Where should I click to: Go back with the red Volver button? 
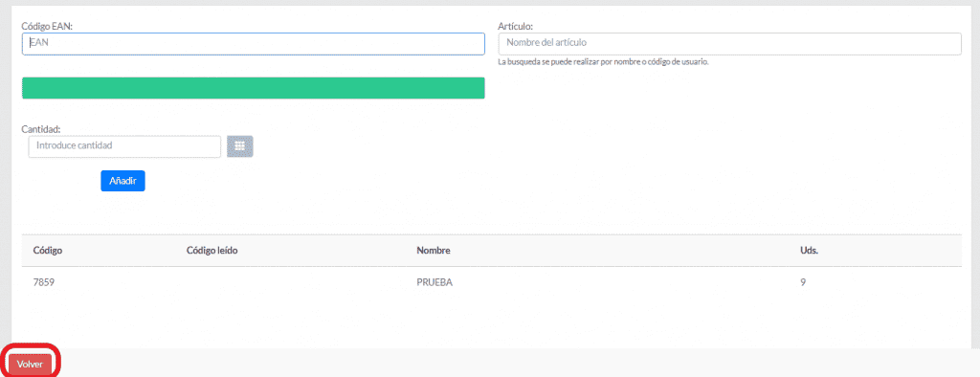point(30,365)
